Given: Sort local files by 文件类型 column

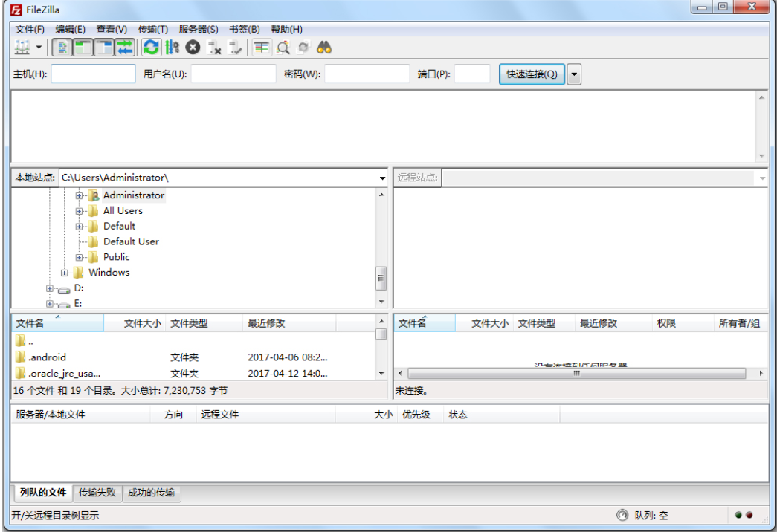Looking at the screenshot, I should pyautogui.click(x=204, y=323).
